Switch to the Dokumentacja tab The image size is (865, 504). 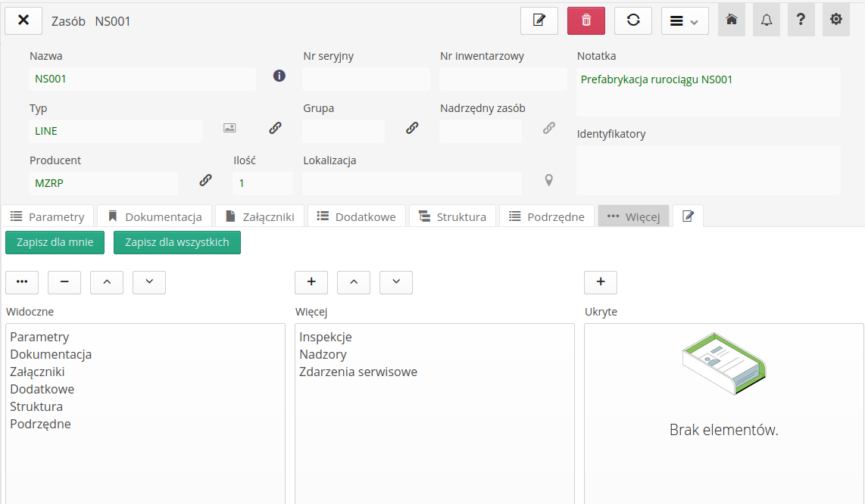[155, 216]
